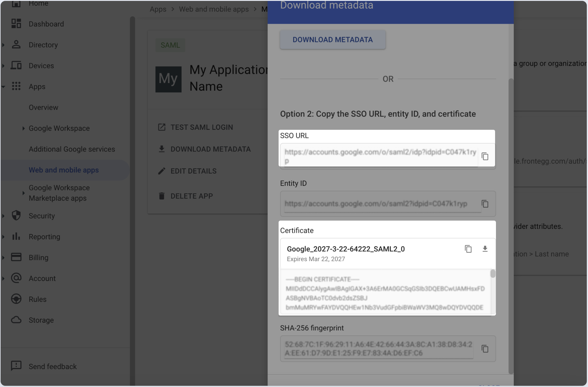This screenshot has width=588, height=387.
Task: Click the Storage cloud icon
Action: (x=16, y=320)
